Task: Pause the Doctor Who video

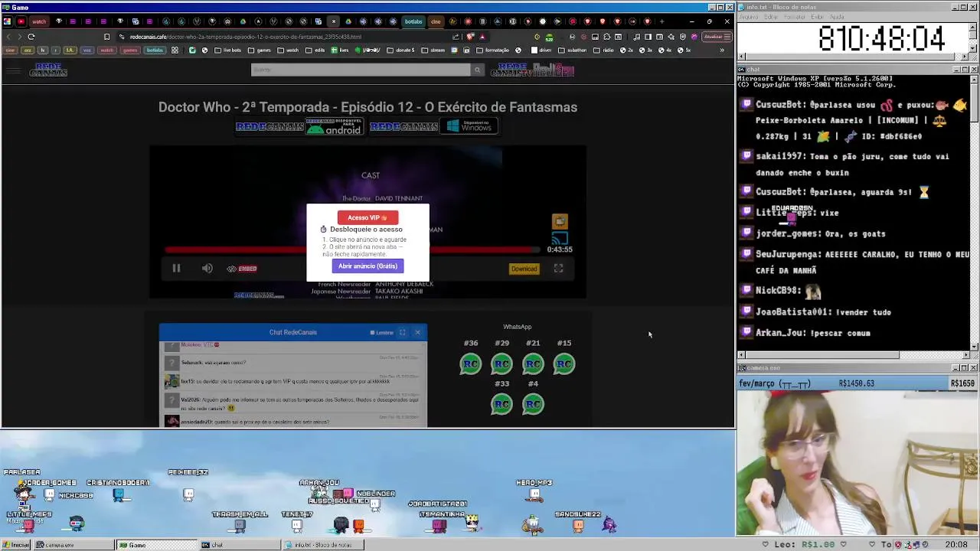Action: point(176,269)
